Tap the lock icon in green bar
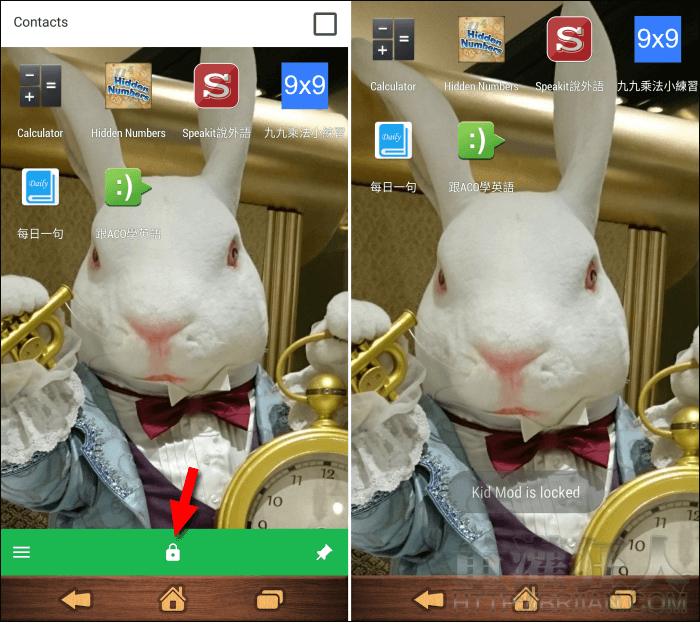700x622 pixels. pyautogui.click(x=173, y=552)
